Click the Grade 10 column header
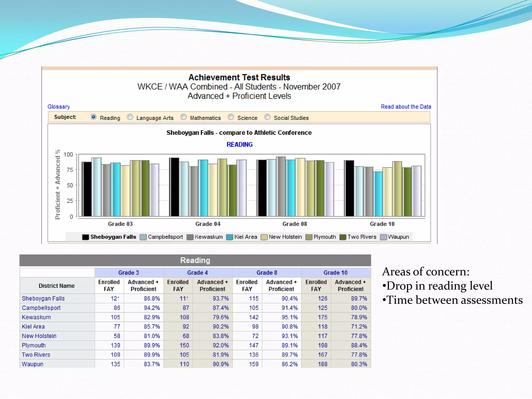This screenshot has height=399, width=532. [x=335, y=272]
